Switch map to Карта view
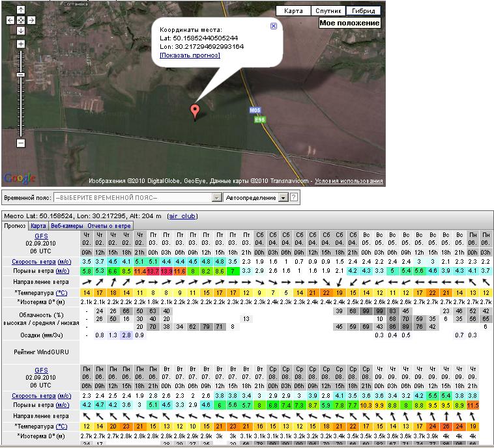This screenshot has height=448, width=494. (x=293, y=11)
